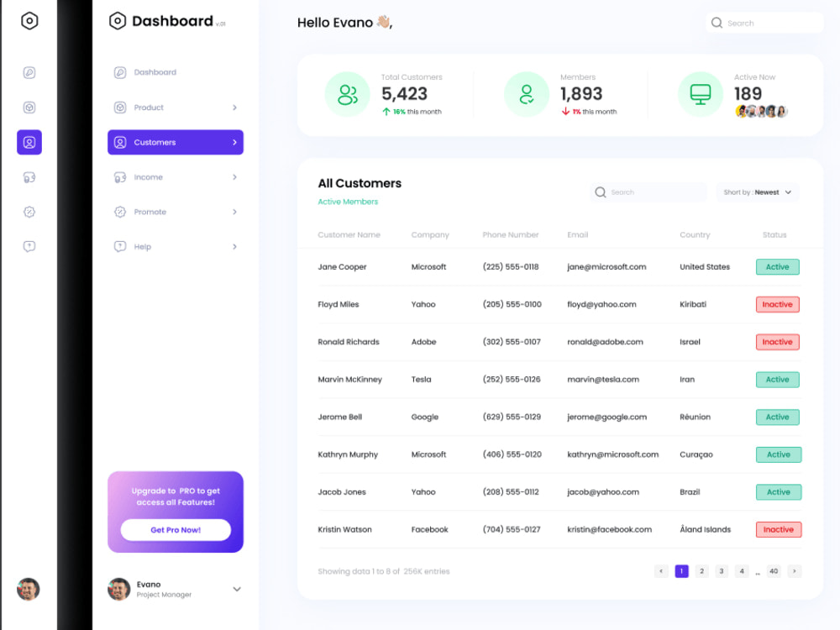Jump to page 40
Image resolution: width=840 pixels, height=630 pixels.
(774, 571)
